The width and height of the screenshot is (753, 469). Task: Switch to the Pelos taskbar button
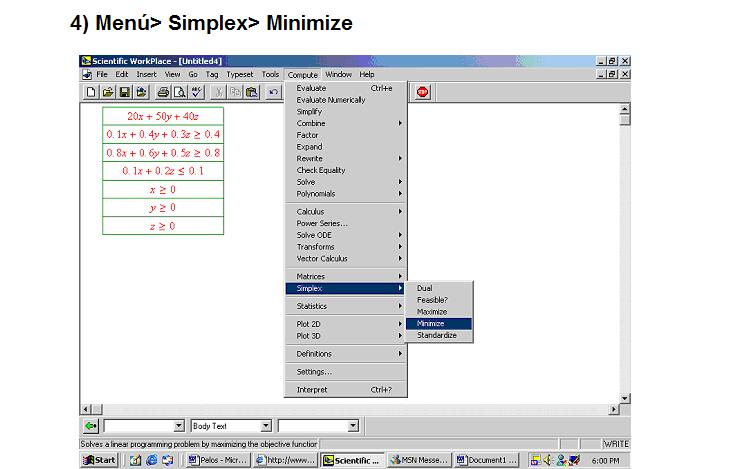pyautogui.click(x=218, y=460)
